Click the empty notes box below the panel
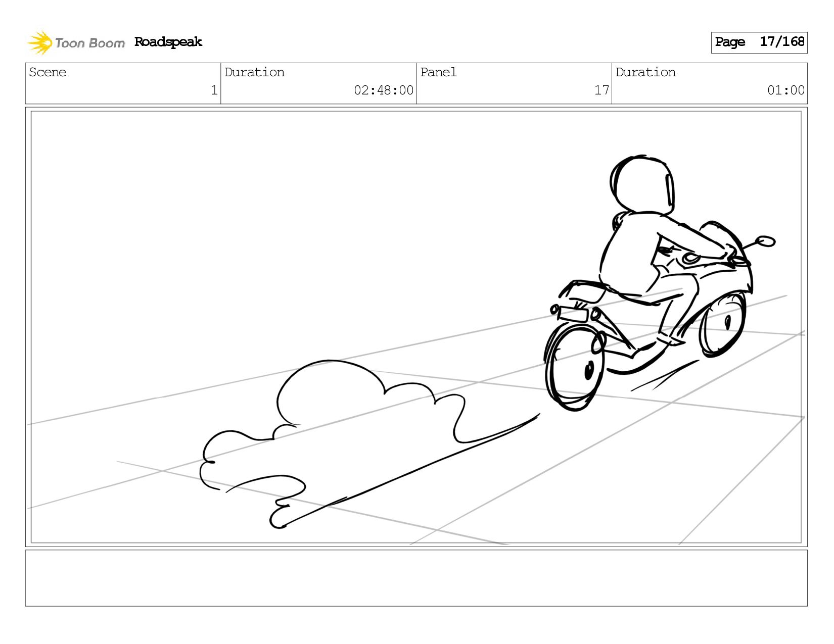834x644 pixels. coord(416,578)
